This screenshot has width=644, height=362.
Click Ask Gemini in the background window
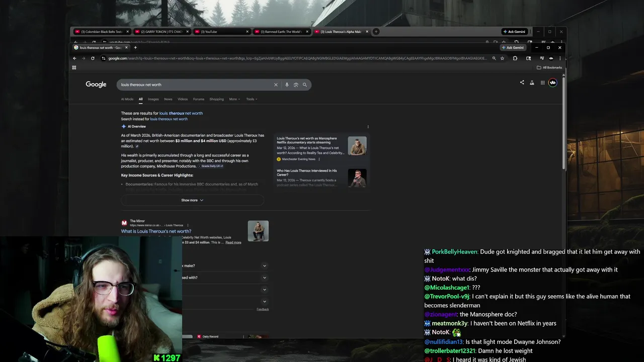515,32
